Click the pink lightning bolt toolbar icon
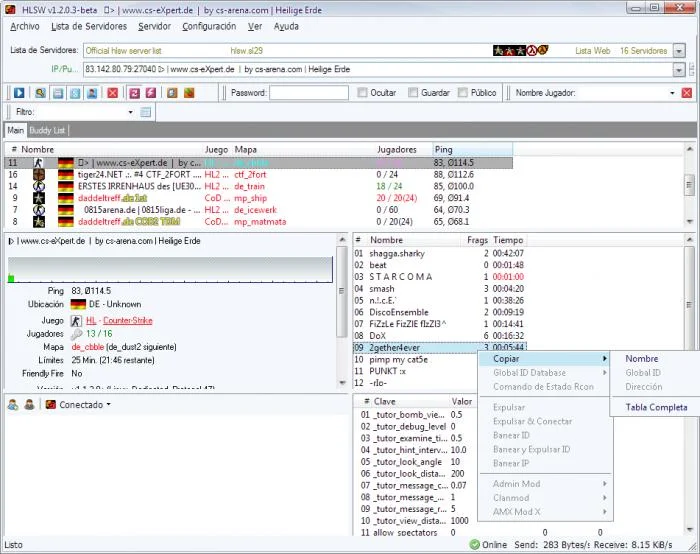 point(150,93)
